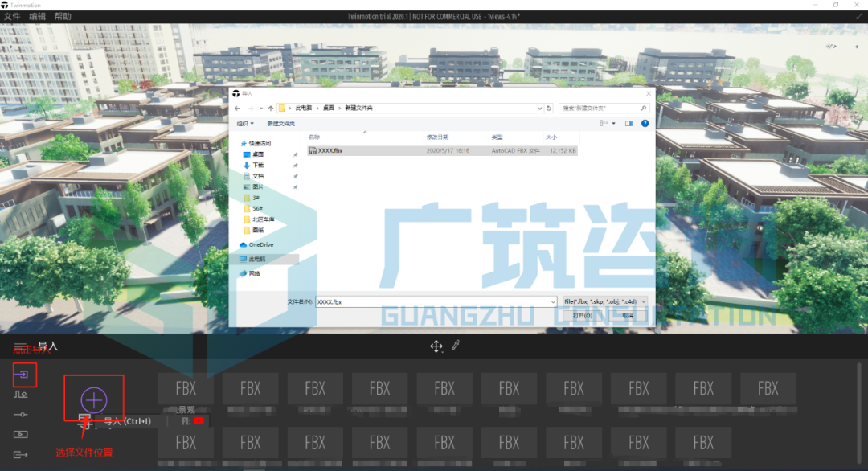
Task: Open the 帮助 menu
Action: point(63,17)
